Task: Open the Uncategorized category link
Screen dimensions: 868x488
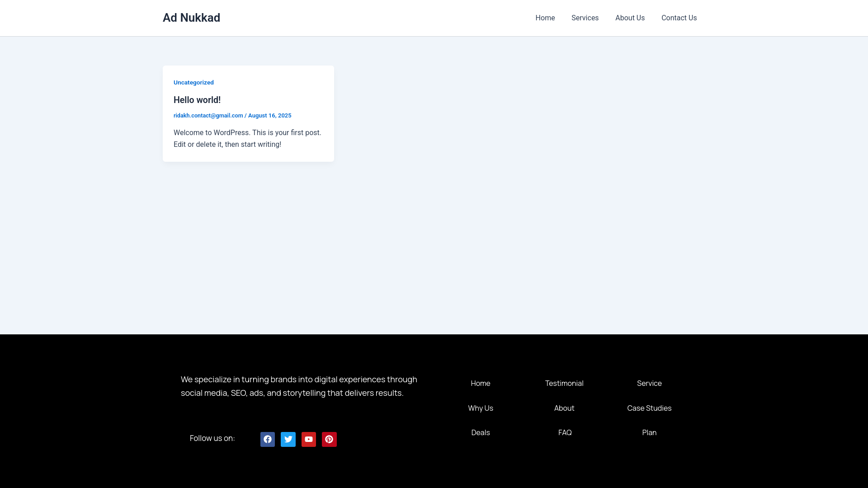Action: [193, 82]
